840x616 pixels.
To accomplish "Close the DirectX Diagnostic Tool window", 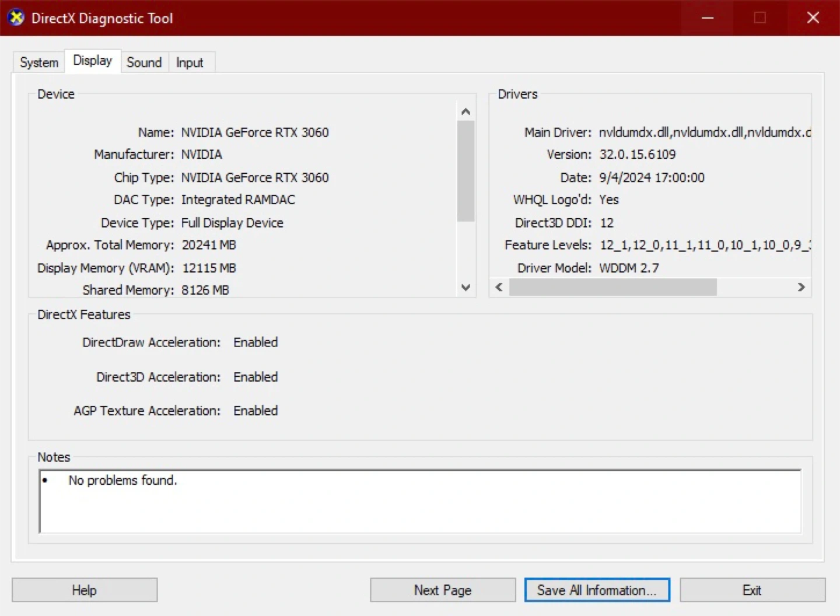I will [x=813, y=17].
